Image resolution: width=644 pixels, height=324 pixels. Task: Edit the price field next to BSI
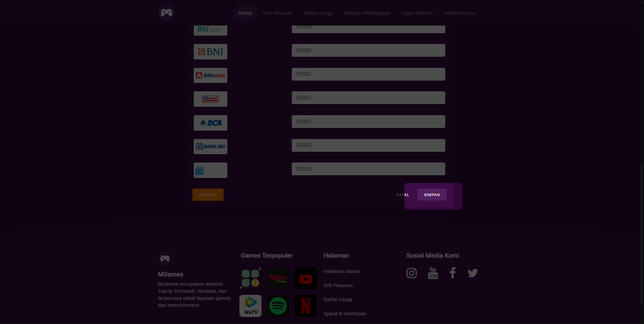(x=368, y=29)
